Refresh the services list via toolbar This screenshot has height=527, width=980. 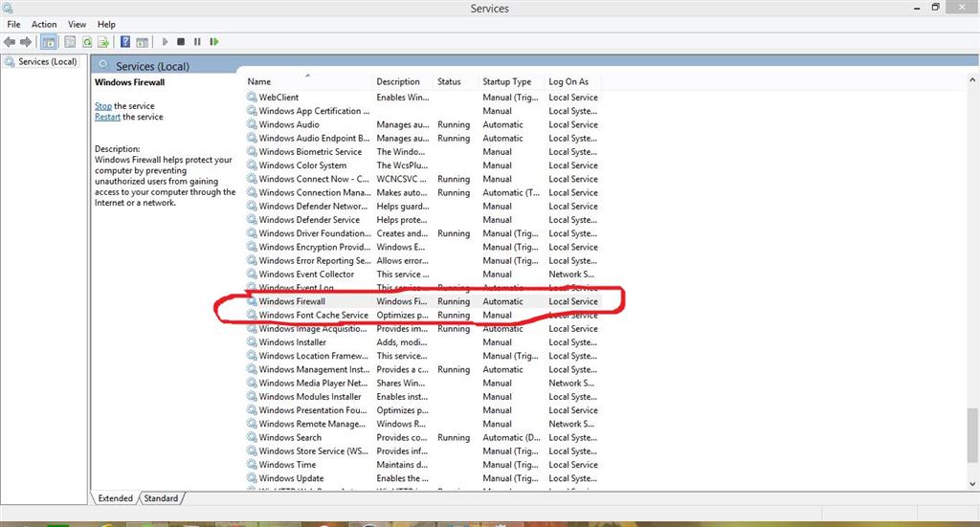click(x=87, y=42)
